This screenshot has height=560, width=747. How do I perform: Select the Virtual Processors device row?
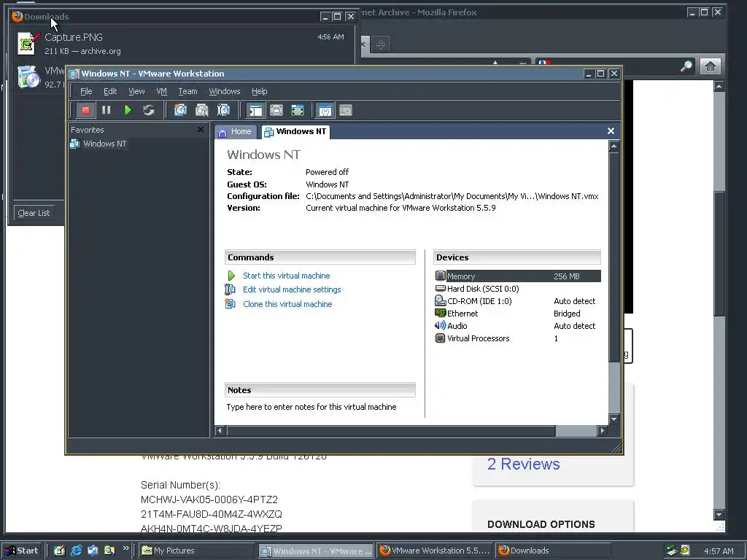(517, 338)
